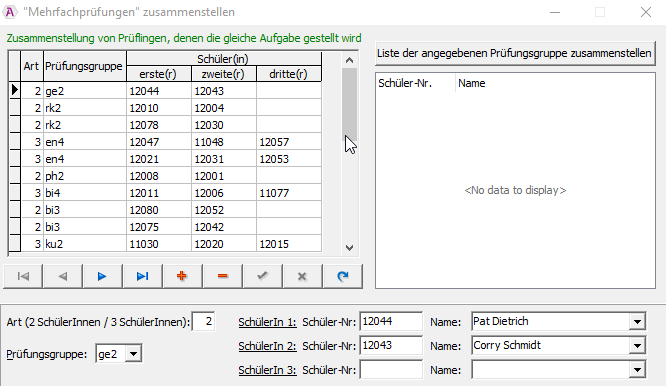Go to first record in navigator
Image resolution: width=666 pixels, height=387 pixels.
pyautogui.click(x=23, y=276)
